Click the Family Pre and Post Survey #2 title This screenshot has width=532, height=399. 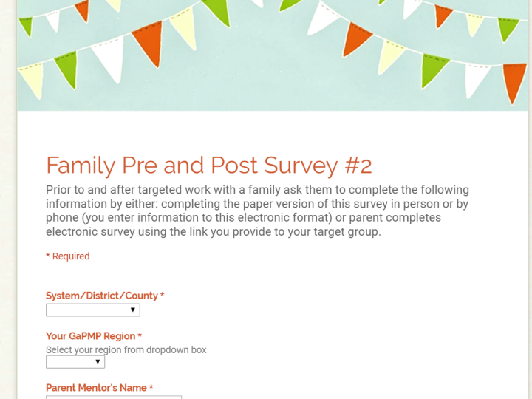pyautogui.click(x=209, y=166)
